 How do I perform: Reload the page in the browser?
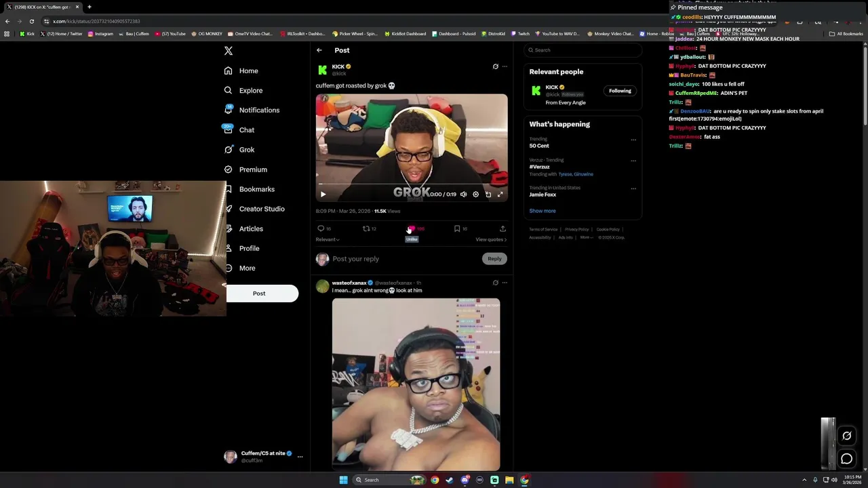(31, 21)
